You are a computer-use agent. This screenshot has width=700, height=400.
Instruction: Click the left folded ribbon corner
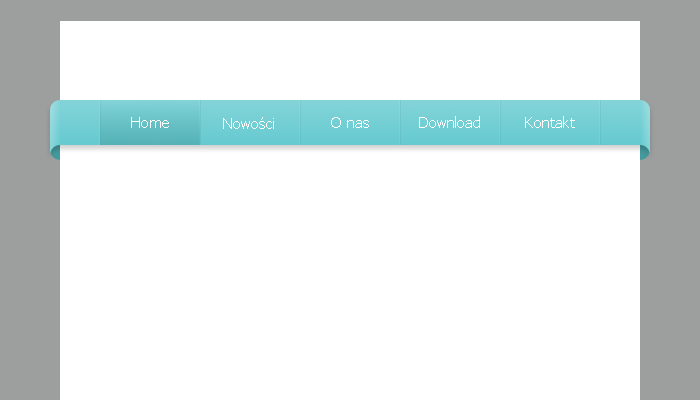pyautogui.click(x=55, y=152)
